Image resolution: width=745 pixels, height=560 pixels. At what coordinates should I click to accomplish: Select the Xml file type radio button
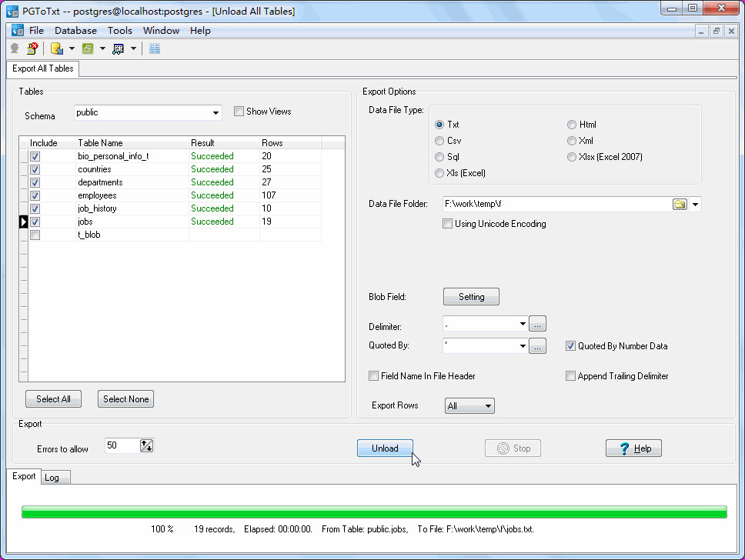pyautogui.click(x=572, y=141)
